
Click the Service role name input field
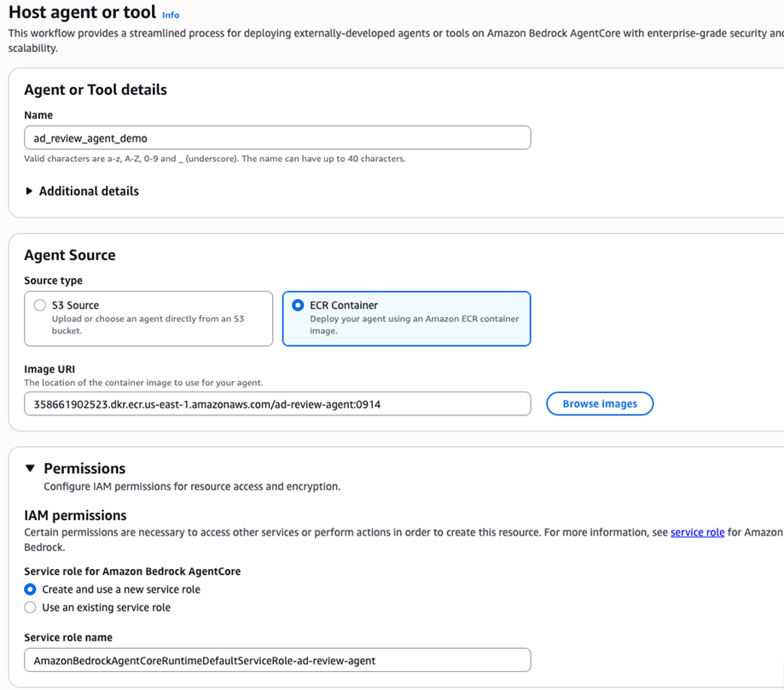[x=277, y=660]
